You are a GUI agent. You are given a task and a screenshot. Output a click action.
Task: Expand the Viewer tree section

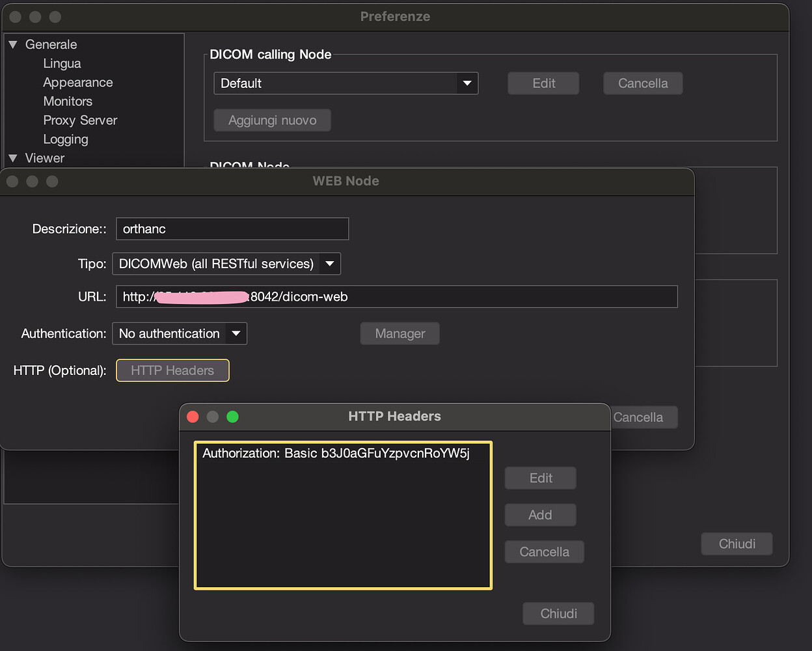tap(13, 158)
